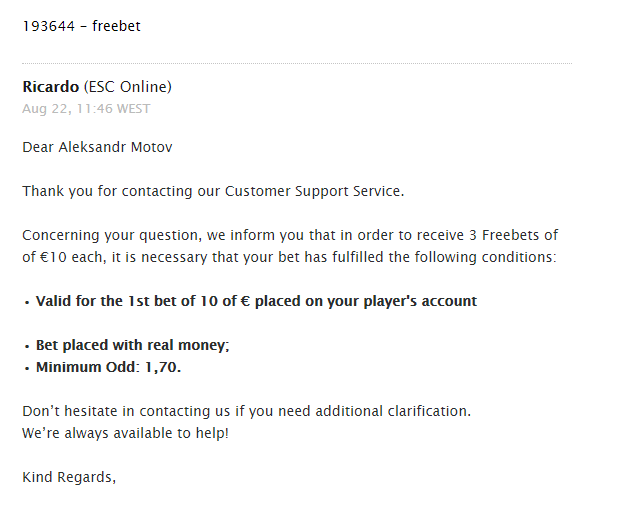This screenshot has height=515, width=618.
Task: Click the '(ESC Online)' sender label
Action: (128, 87)
